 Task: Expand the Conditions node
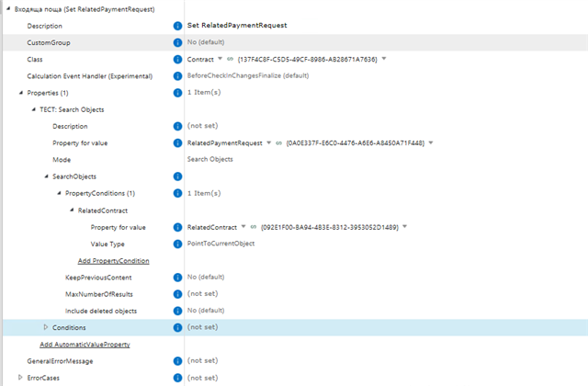click(46, 327)
